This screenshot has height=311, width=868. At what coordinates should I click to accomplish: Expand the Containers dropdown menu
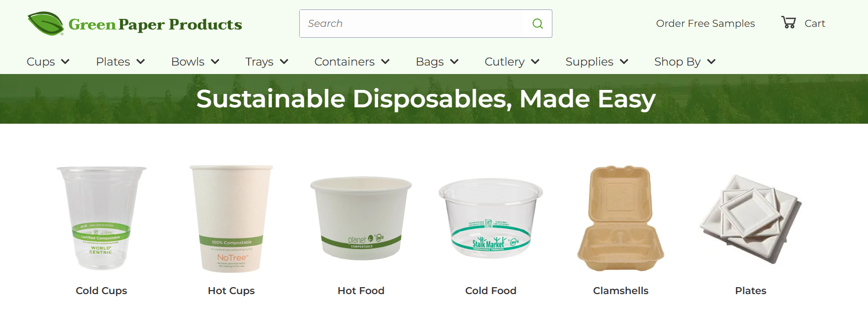[x=352, y=62]
